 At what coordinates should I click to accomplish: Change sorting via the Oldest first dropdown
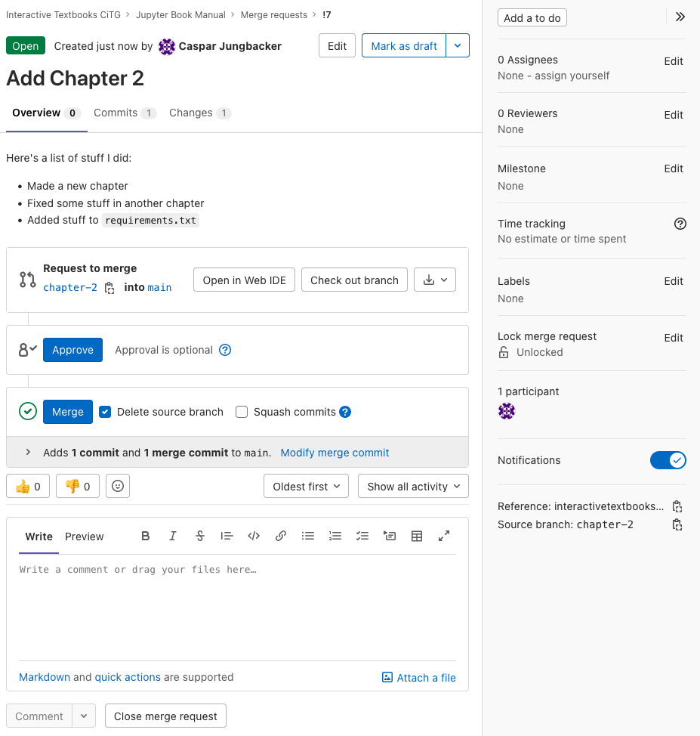[x=306, y=486]
